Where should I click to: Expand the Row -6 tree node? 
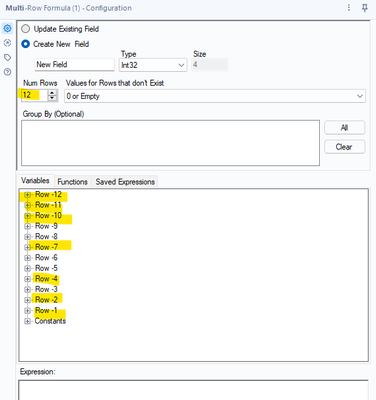click(28, 258)
